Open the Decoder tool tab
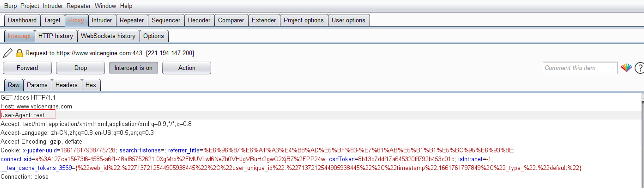 pyautogui.click(x=199, y=20)
